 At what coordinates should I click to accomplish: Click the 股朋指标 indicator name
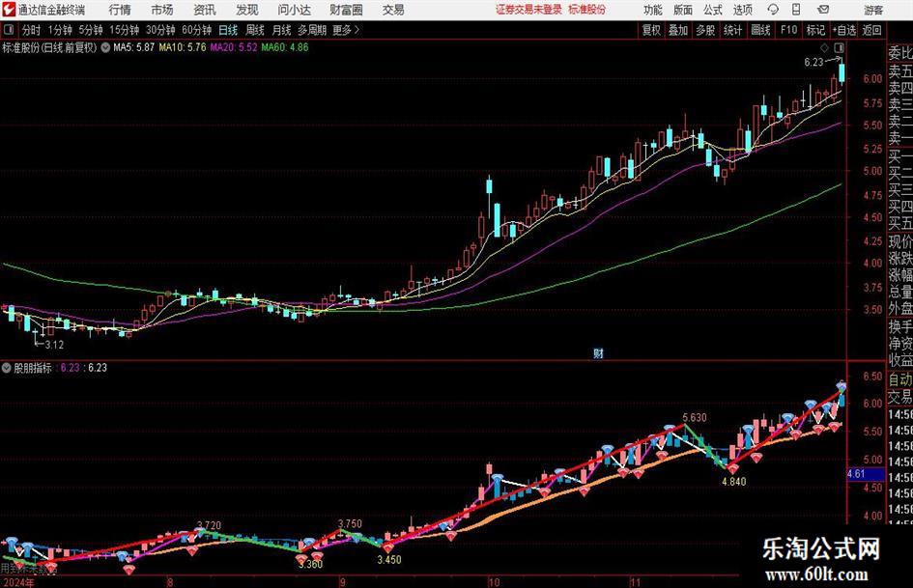(33, 368)
